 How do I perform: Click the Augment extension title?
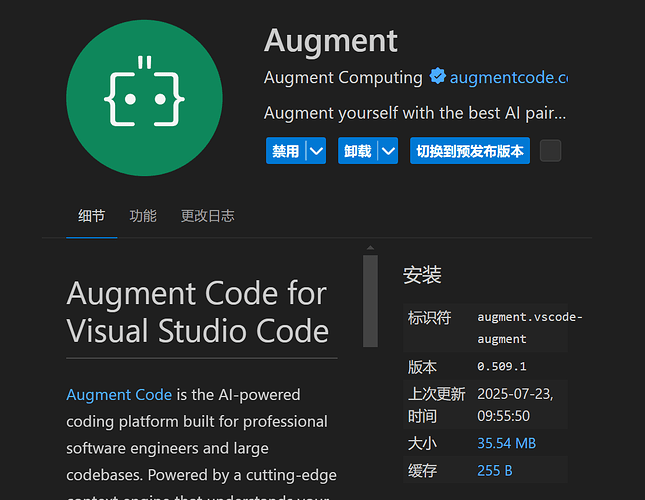pyautogui.click(x=331, y=42)
